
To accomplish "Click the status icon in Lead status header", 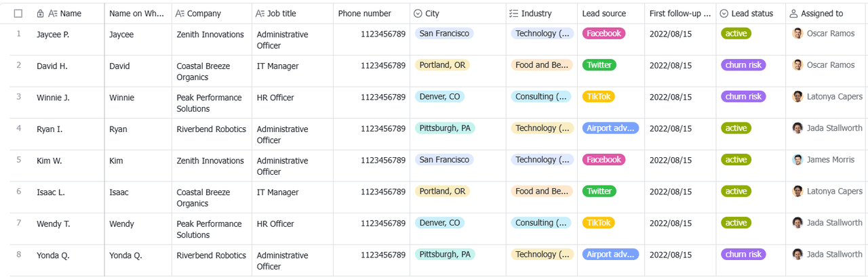I will pyautogui.click(x=724, y=14).
